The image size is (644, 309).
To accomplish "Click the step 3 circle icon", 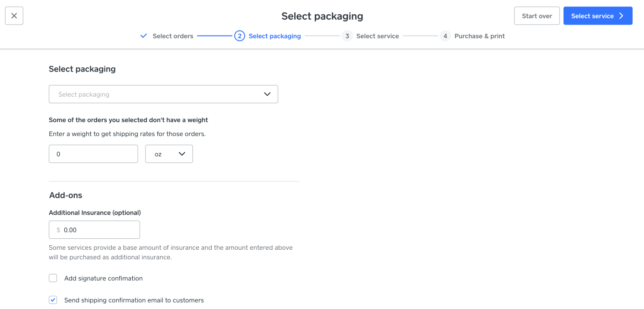I will (x=347, y=36).
